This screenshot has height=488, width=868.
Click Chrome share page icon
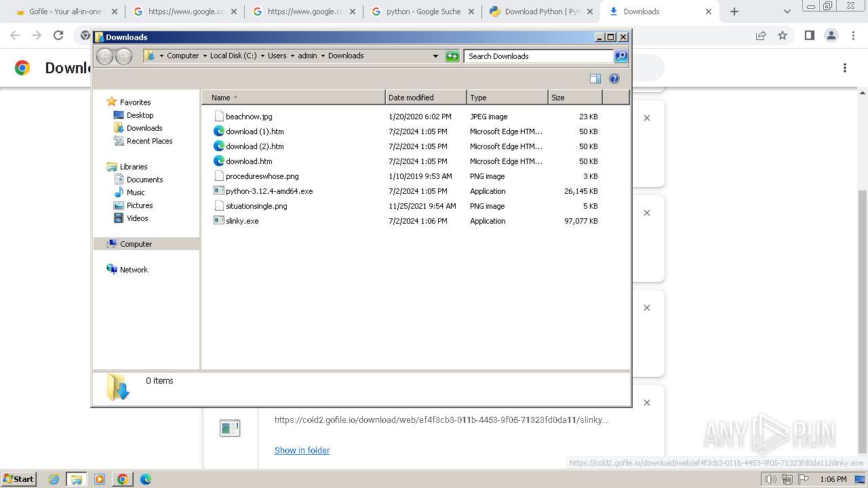coord(761,35)
